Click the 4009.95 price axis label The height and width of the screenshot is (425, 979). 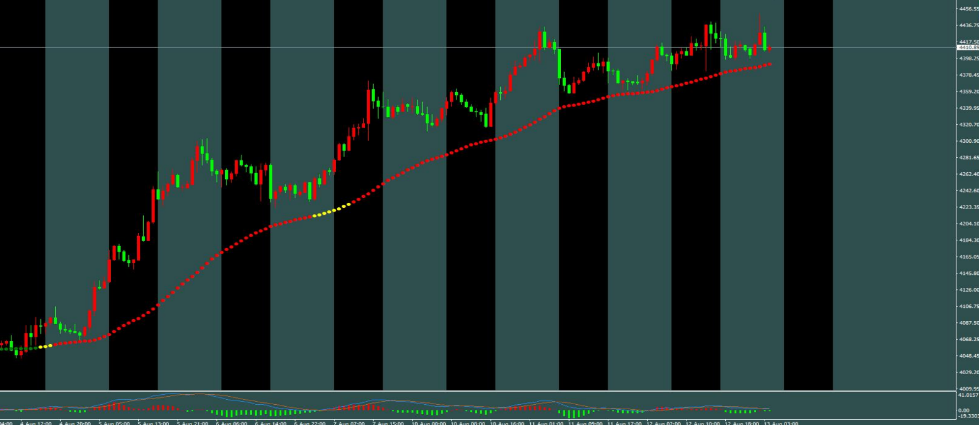[969, 388]
